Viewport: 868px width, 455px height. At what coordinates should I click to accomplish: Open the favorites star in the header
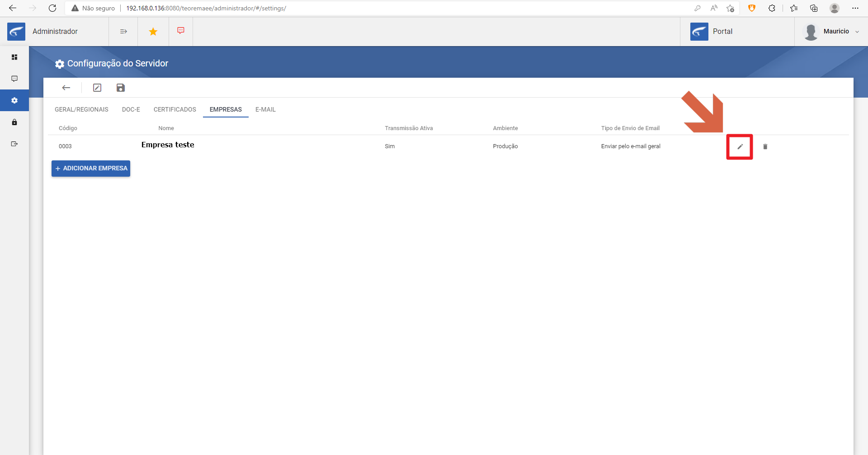coord(153,31)
